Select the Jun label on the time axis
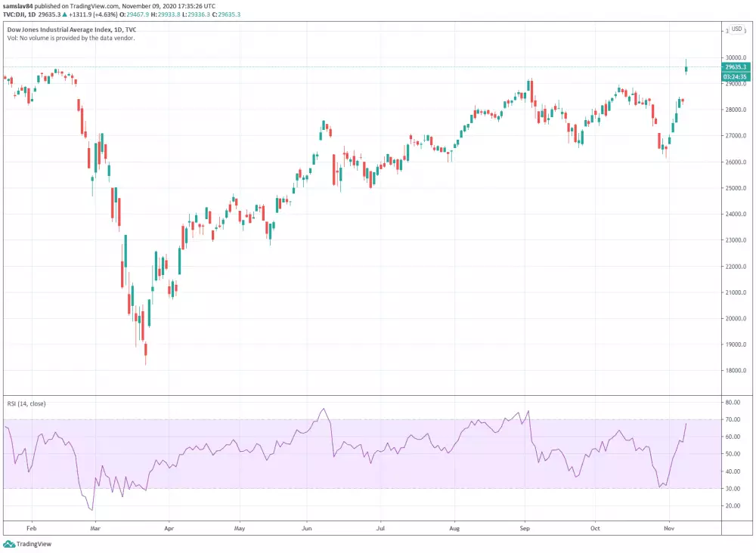 click(x=306, y=528)
